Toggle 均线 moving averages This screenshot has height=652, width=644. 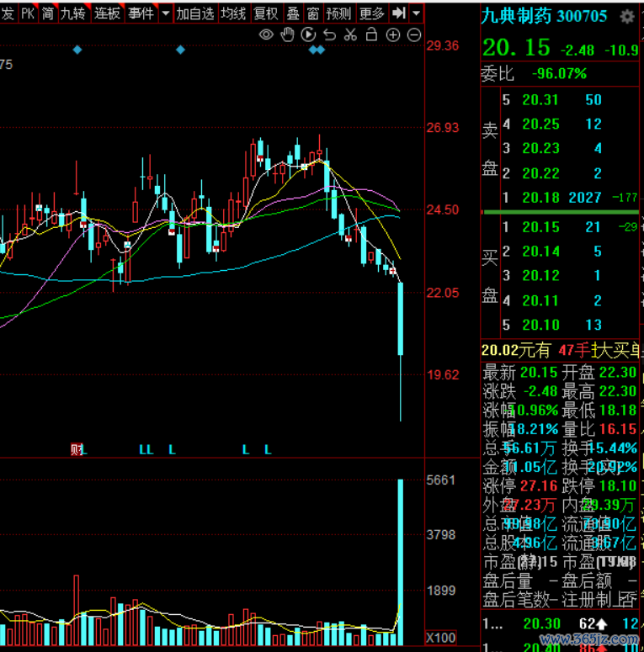click(233, 13)
